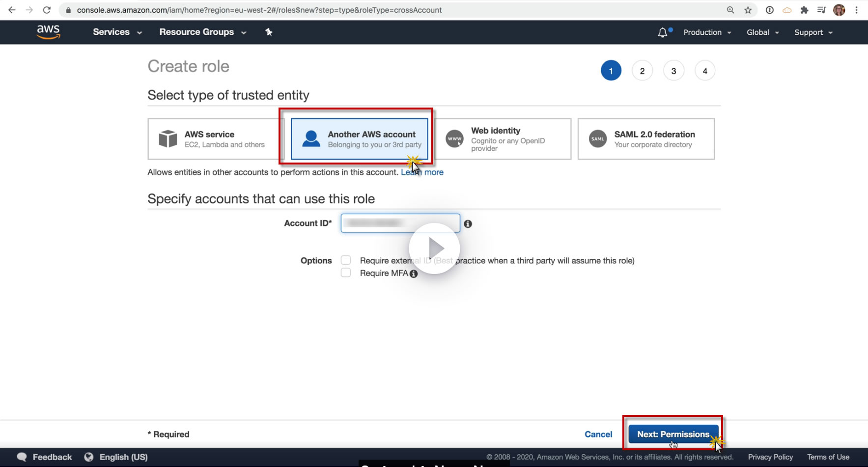Play the video with center play button

(434, 248)
